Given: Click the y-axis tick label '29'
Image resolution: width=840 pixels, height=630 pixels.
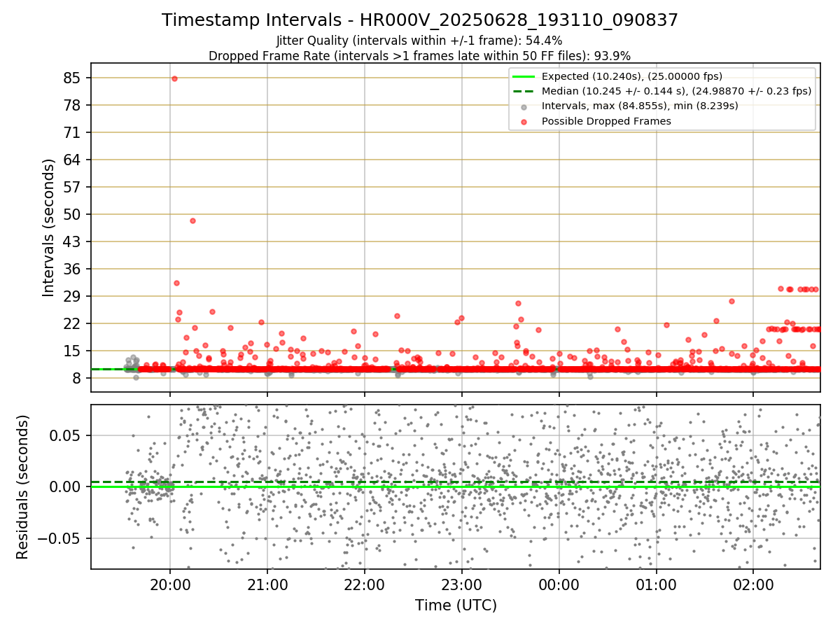Looking at the screenshot, I should coord(73,296).
